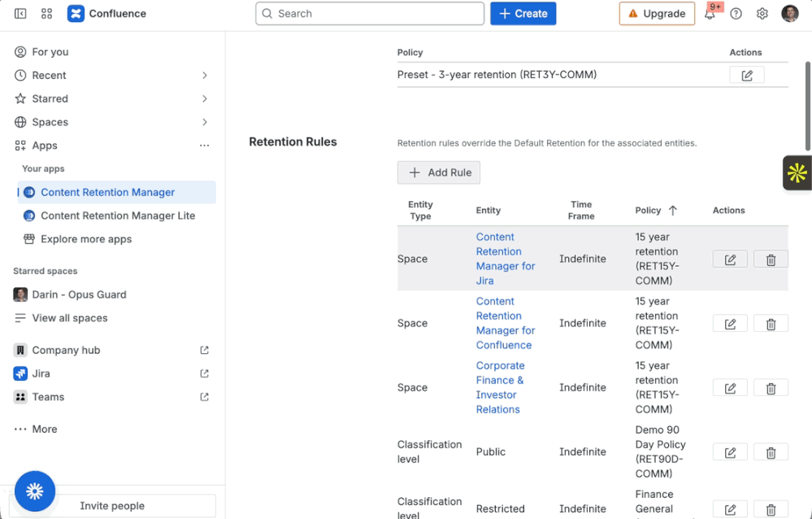Open the user profile avatar
The height and width of the screenshot is (519, 812).
click(790, 14)
